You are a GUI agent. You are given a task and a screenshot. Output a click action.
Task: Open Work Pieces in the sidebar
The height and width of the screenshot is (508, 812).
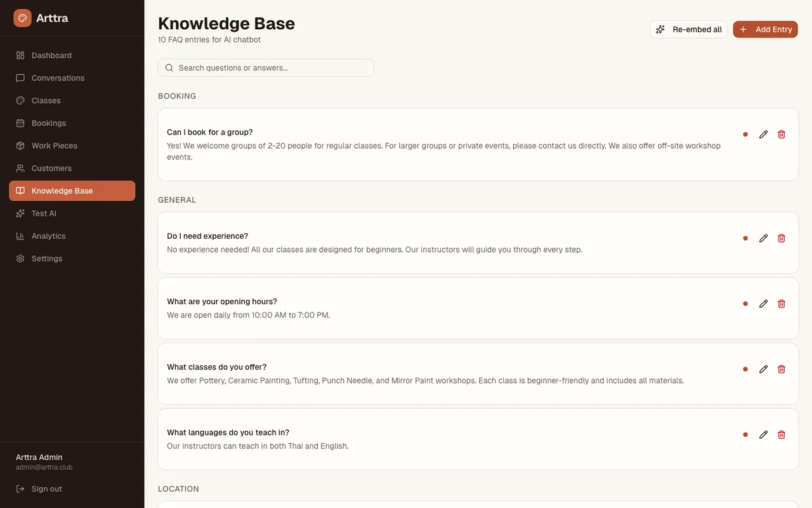pyautogui.click(x=72, y=145)
